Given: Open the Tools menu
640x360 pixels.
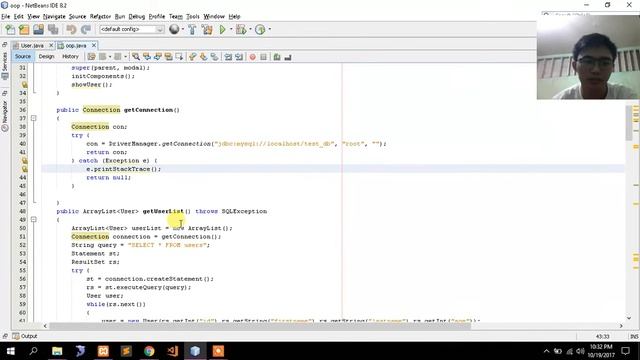Looking at the screenshot, I should (193, 16).
